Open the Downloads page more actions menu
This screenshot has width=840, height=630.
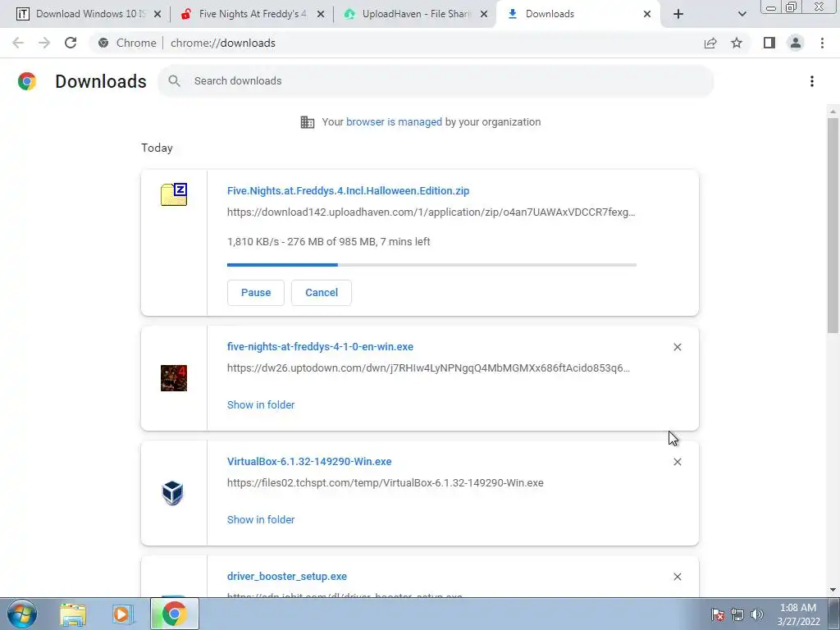(812, 81)
